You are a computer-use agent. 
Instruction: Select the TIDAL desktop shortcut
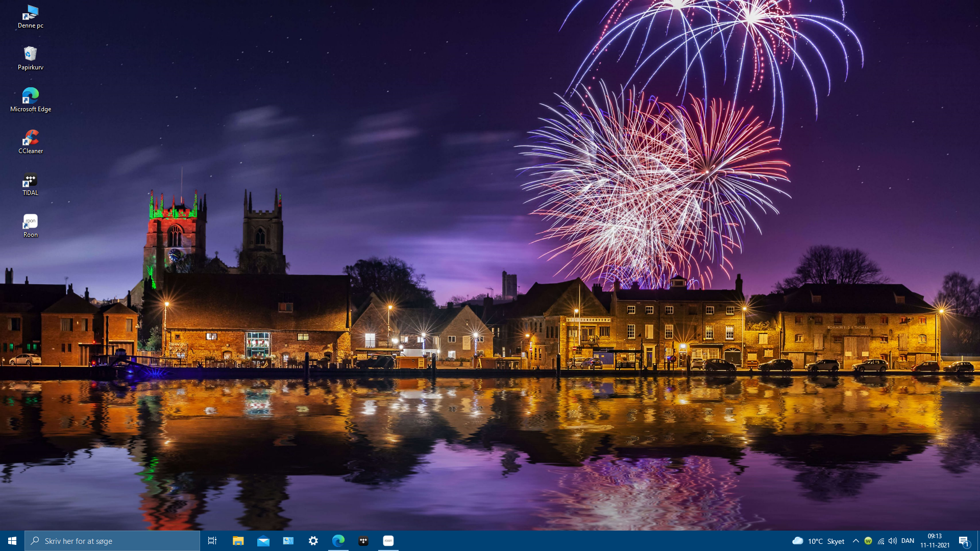click(30, 184)
